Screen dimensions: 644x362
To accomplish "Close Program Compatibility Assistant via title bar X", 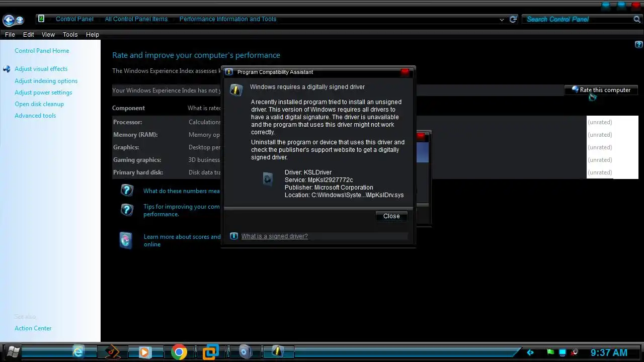I will click(x=405, y=72).
